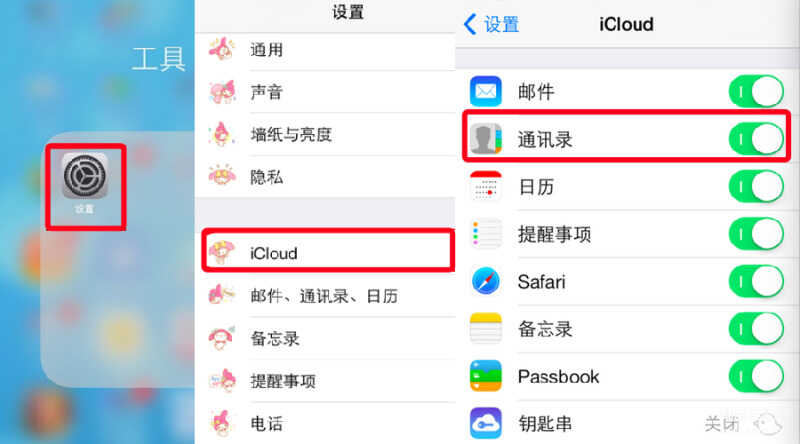Screen dimensions: 800x444
Task: Tap the 钥匙串 keychain cloud icon
Action: click(x=485, y=423)
